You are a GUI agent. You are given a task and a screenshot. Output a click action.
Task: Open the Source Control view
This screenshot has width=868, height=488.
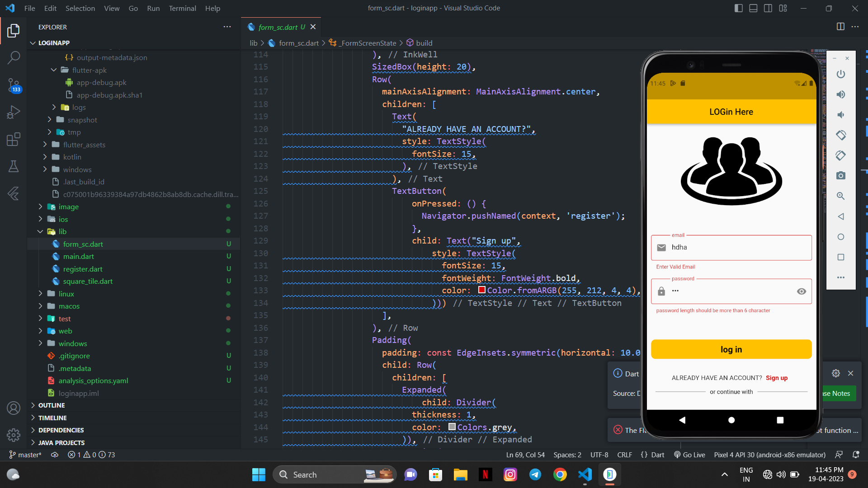click(14, 85)
